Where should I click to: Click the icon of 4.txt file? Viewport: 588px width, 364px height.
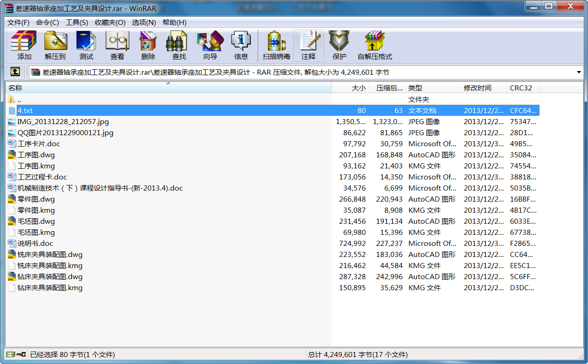[x=12, y=111]
